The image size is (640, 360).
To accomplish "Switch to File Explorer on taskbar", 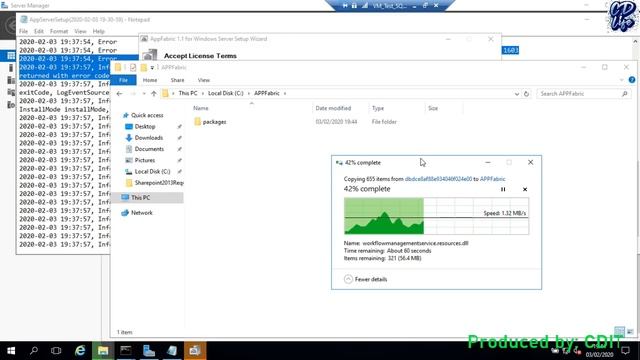I will pos(103,351).
